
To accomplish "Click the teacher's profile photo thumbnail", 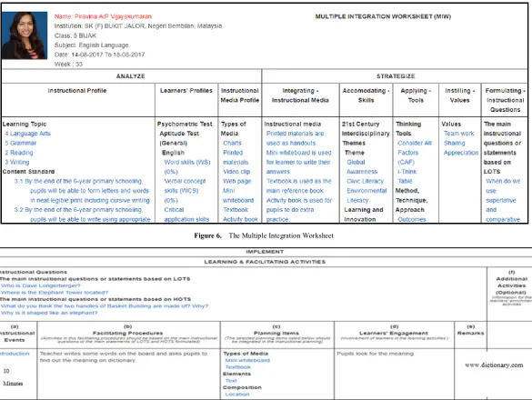I will pos(25,35).
